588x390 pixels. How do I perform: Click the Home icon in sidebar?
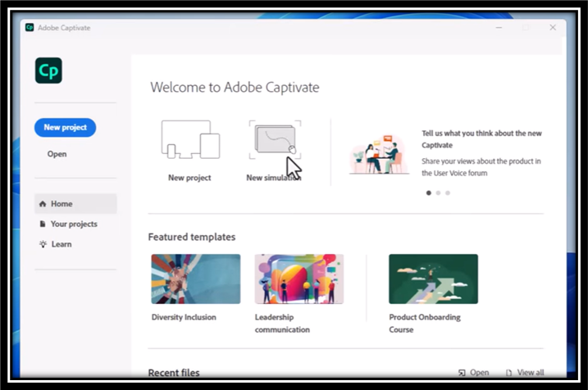pyautogui.click(x=43, y=204)
